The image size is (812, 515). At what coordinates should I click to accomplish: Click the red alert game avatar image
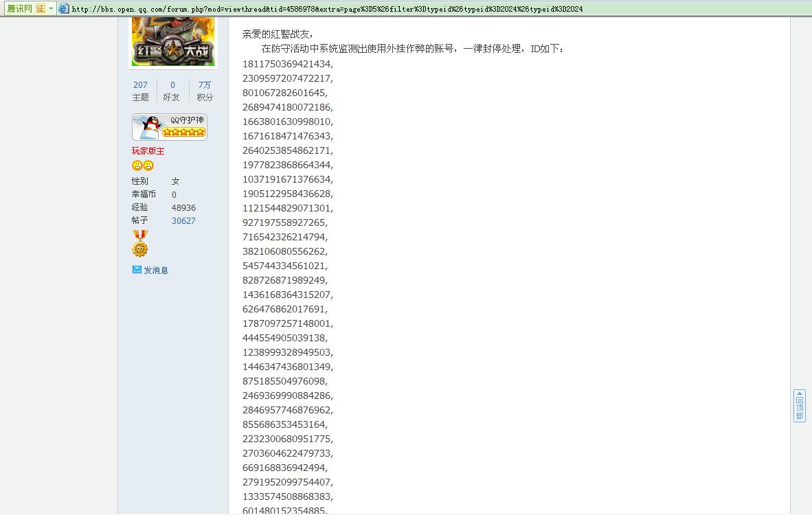173,42
